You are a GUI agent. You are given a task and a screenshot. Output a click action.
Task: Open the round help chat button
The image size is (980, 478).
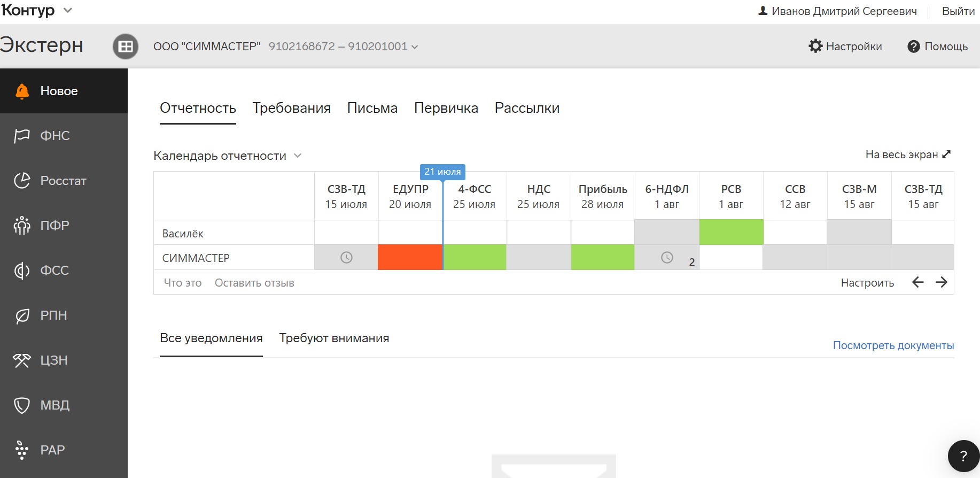tap(963, 456)
